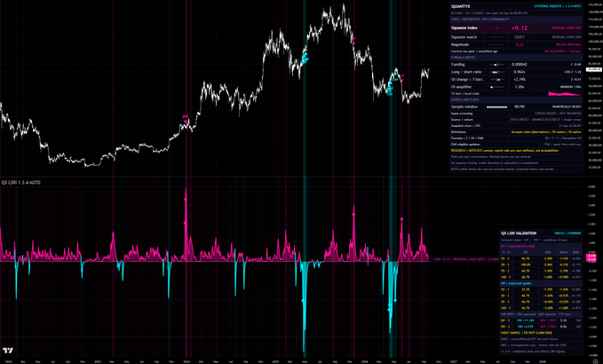Click WATCH | FORWARD in validation header
603x364 pixels.
coord(567,233)
